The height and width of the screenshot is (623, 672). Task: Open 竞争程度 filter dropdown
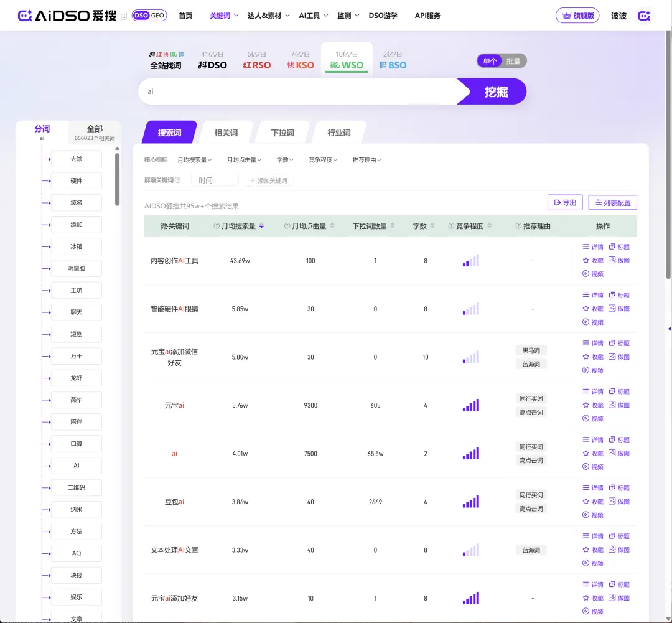point(323,160)
